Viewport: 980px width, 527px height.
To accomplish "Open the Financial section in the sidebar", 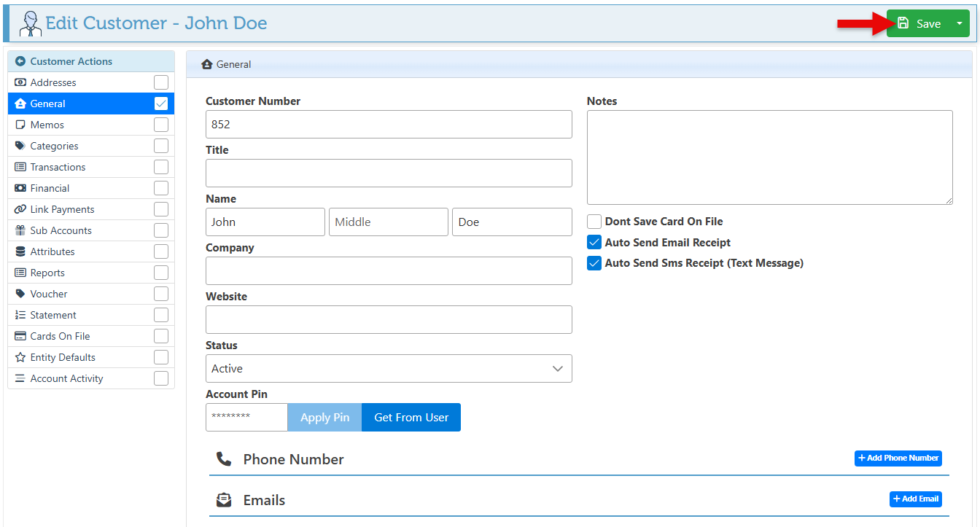I will click(x=50, y=188).
